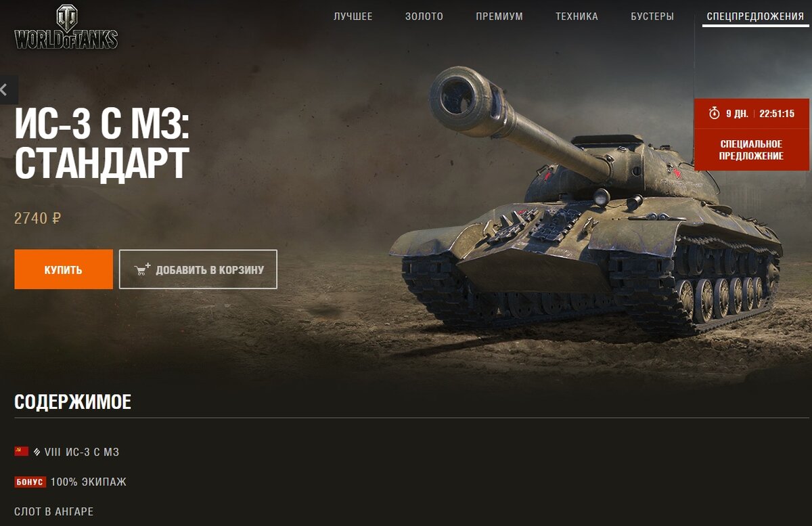Open the Техника menu section
This screenshot has height=526, width=812.
(x=577, y=16)
